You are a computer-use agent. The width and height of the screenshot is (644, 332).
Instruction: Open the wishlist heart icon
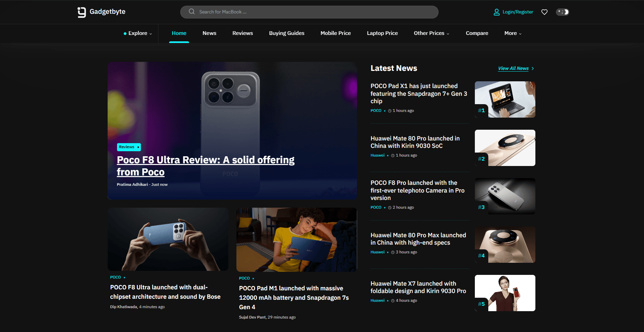[x=544, y=12]
